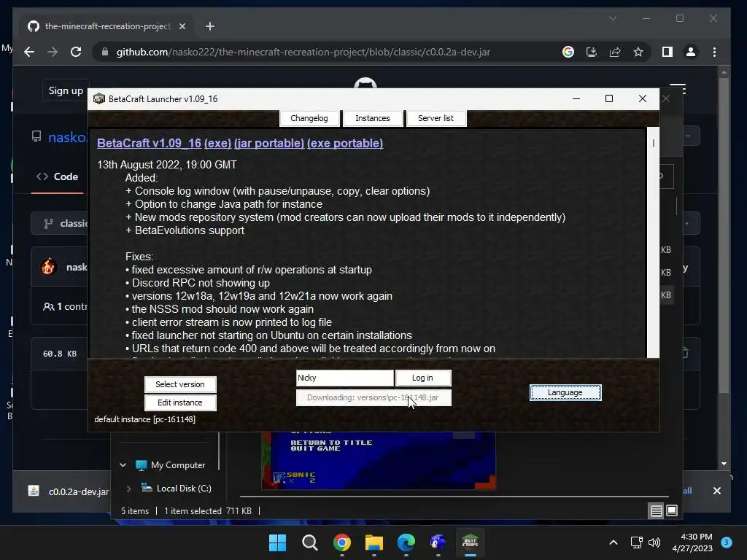The width and height of the screenshot is (747, 560).
Task: Close the Chrome downloads bar
Action: pyautogui.click(x=716, y=491)
